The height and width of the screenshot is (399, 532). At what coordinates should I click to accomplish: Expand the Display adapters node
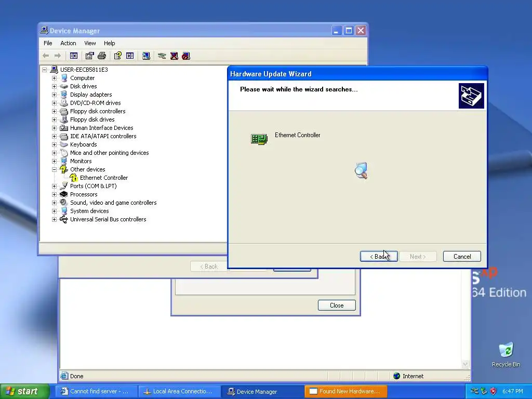coord(54,95)
